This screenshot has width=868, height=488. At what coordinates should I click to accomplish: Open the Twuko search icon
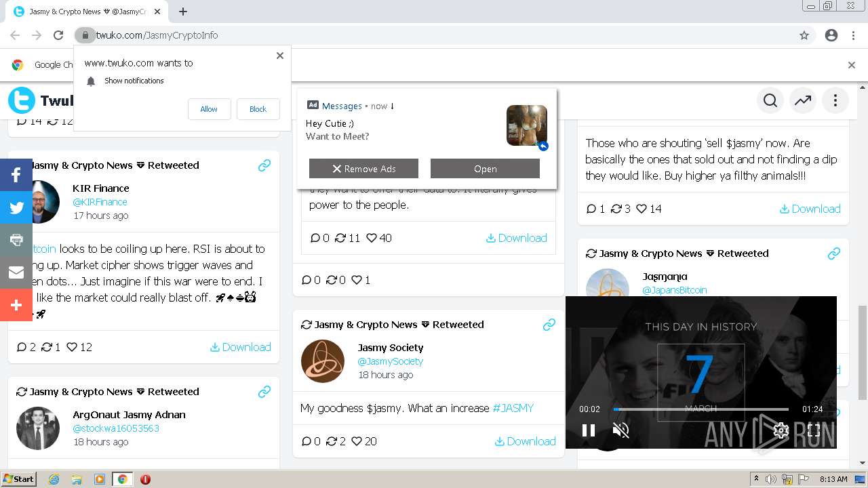coord(770,101)
